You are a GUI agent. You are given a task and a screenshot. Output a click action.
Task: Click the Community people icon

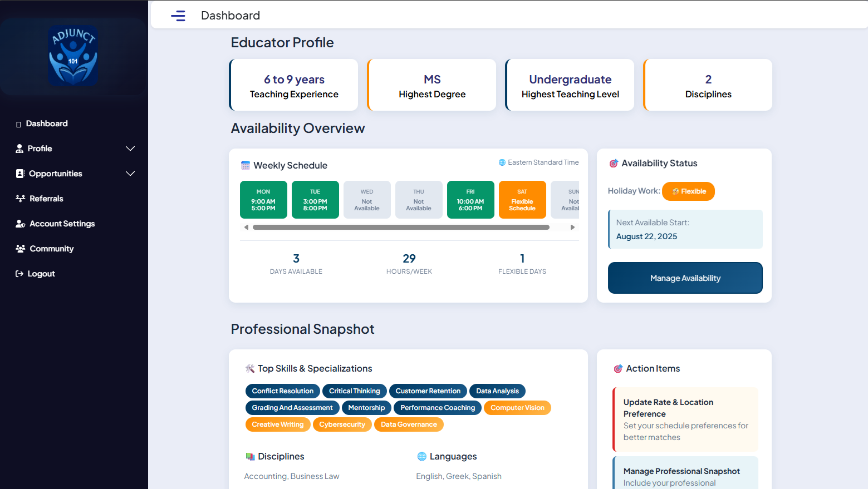point(21,249)
